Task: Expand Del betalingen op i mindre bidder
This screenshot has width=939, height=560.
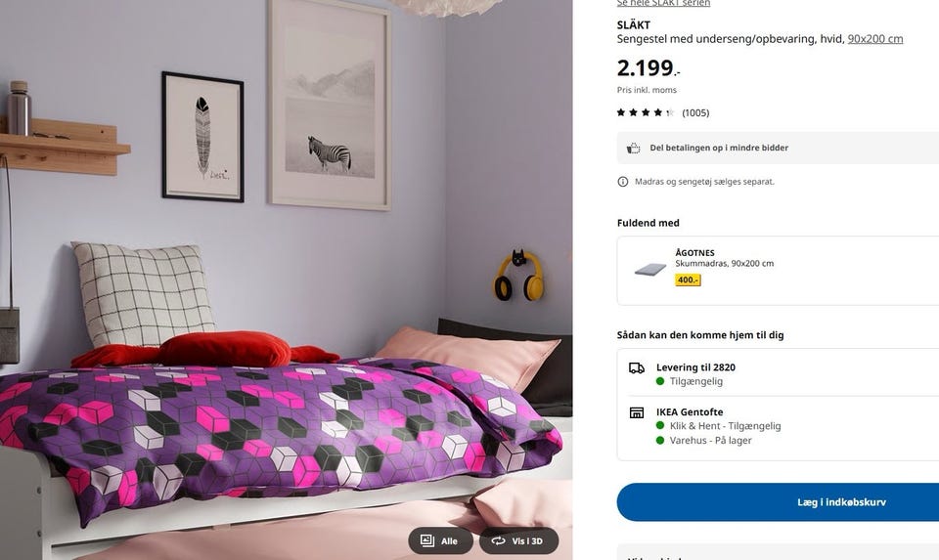Action: (778, 148)
